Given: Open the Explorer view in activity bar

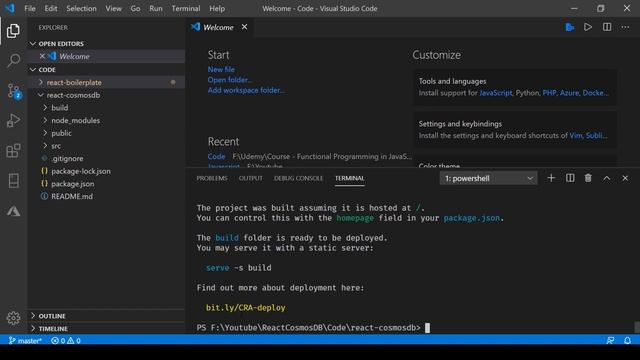Looking at the screenshot, I should click(13, 31).
